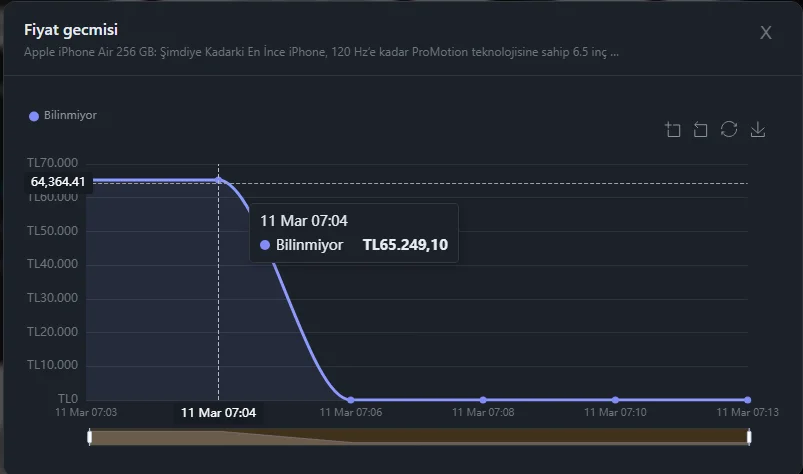Image resolution: width=803 pixels, height=474 pixels.
Task: Download chart as image icon
Action: click(758, 130)
